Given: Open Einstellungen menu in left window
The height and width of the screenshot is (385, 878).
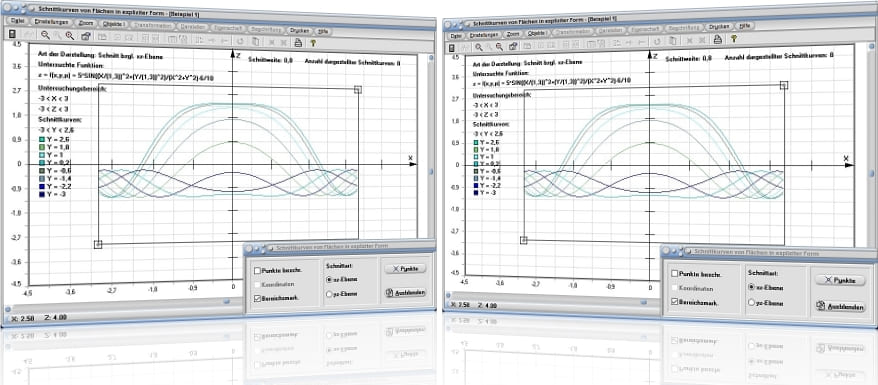Looking at the screenshot, I should tap(52, 22).
